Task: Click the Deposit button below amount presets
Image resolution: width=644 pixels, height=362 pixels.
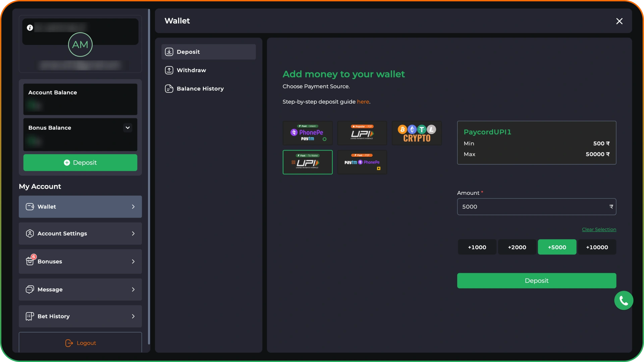Action: [536, 281]
